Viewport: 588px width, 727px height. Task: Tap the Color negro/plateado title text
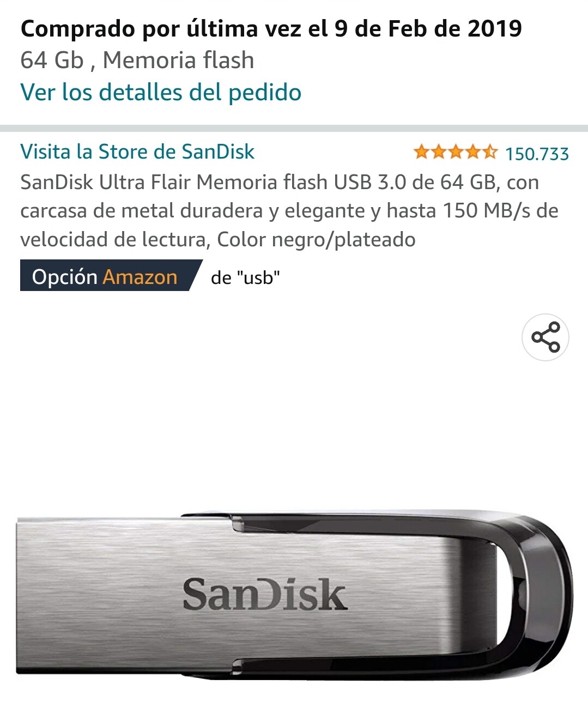pyautogui.click(x=316, y=239)
